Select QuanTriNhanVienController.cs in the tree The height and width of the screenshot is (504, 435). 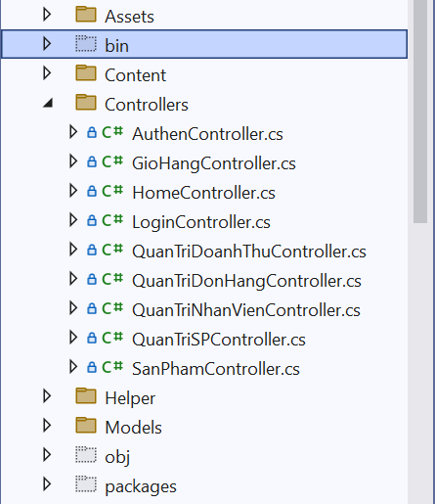coord(246,310)
